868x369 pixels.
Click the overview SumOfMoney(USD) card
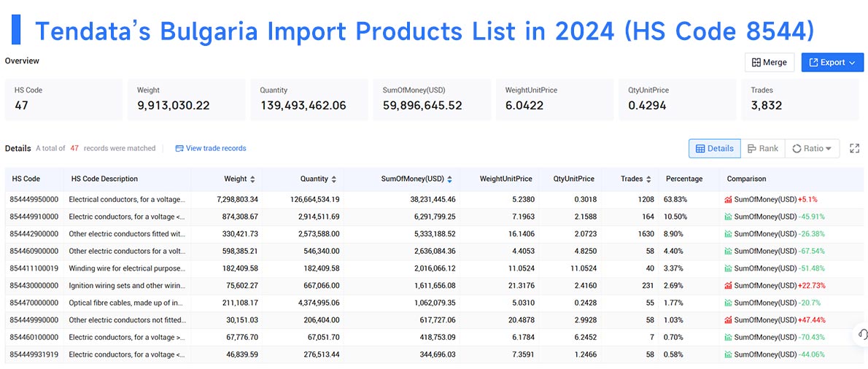(433, 99)
